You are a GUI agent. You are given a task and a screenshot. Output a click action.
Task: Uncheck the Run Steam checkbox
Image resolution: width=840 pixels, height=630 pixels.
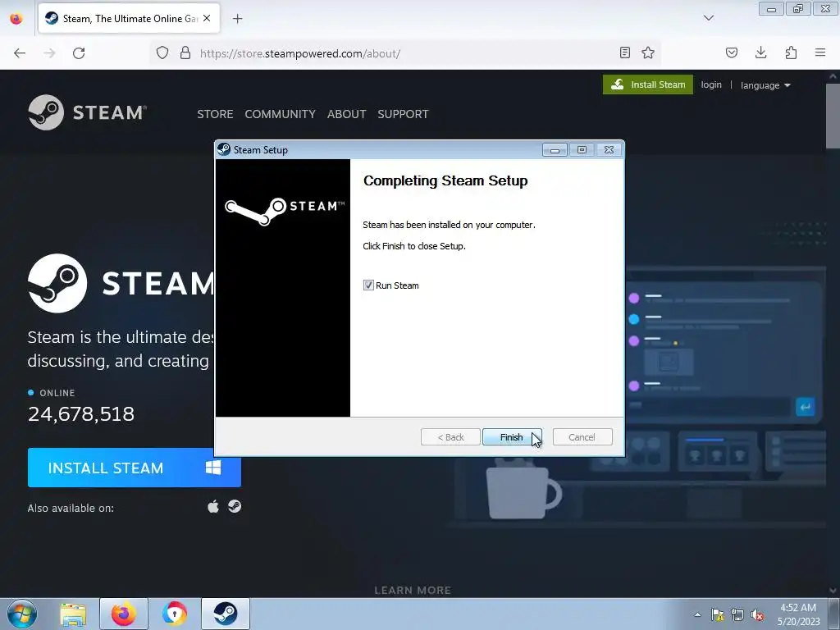point(368,285)
